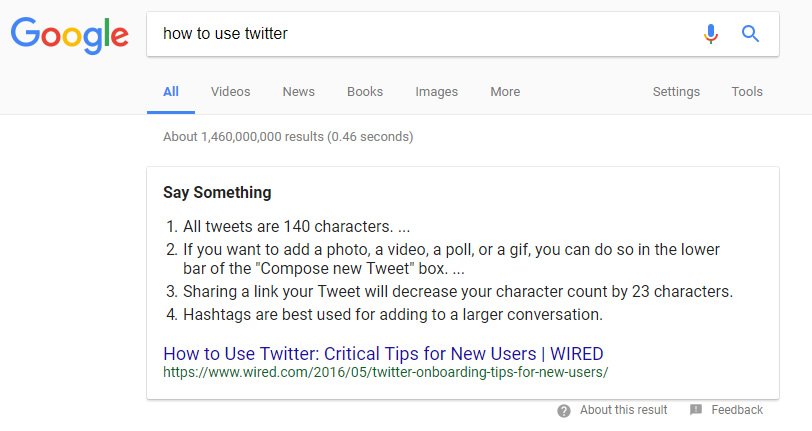
Task: Click the Say Something snippet heading
Action: click(217, 192)
